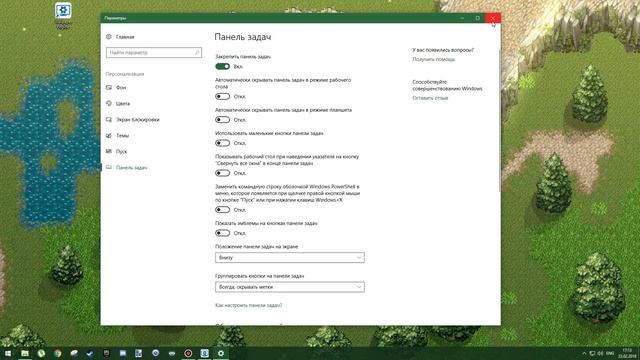Open the network tray icon
This screenshot has height=360, width=640.
pyautogui.click(x=593, y=353)
